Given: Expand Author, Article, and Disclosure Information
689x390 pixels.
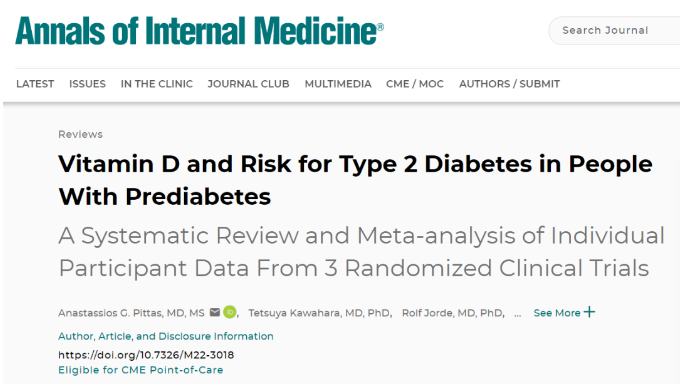Looking at the screenshot, I should [x=166, y=336].
